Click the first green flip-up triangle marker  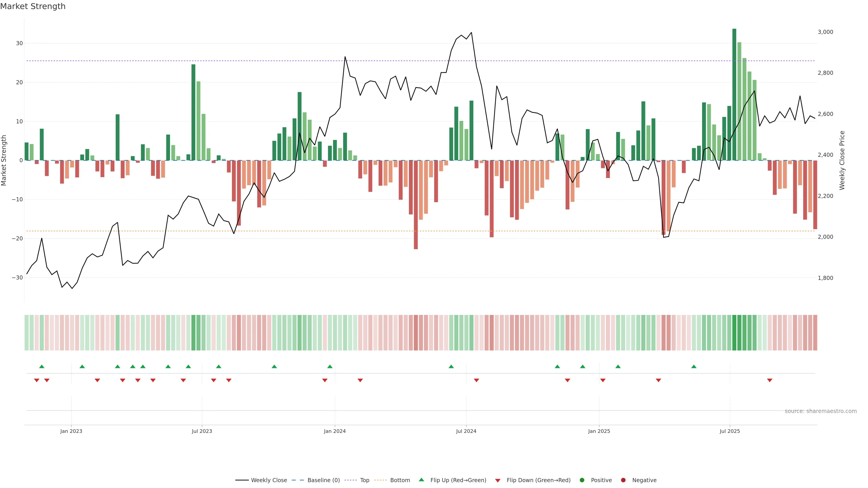pos(42,366)
